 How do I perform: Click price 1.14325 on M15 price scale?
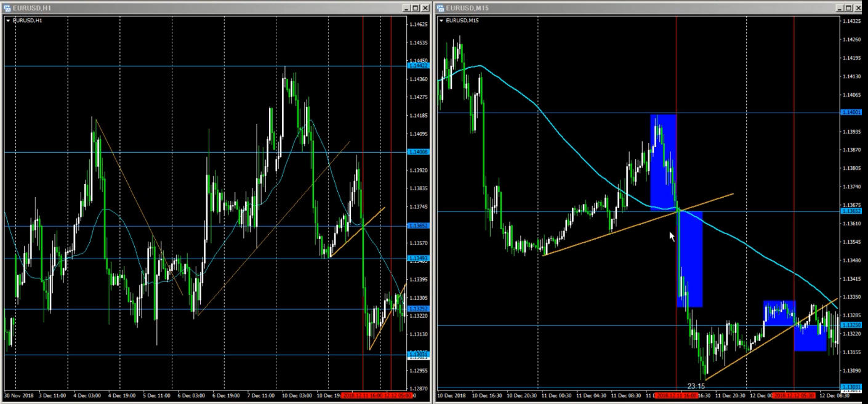click(851, 22)
